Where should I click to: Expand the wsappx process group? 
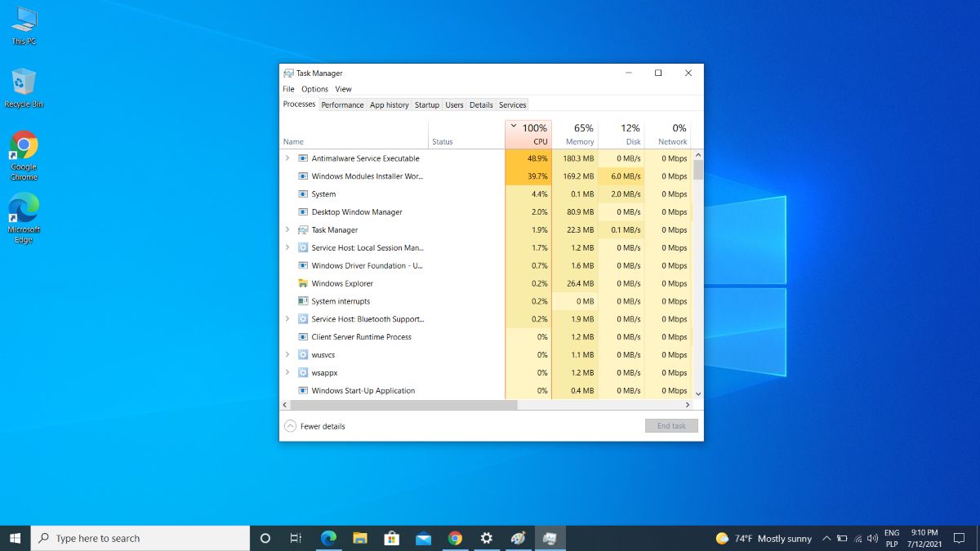click(x=287, y=373)
